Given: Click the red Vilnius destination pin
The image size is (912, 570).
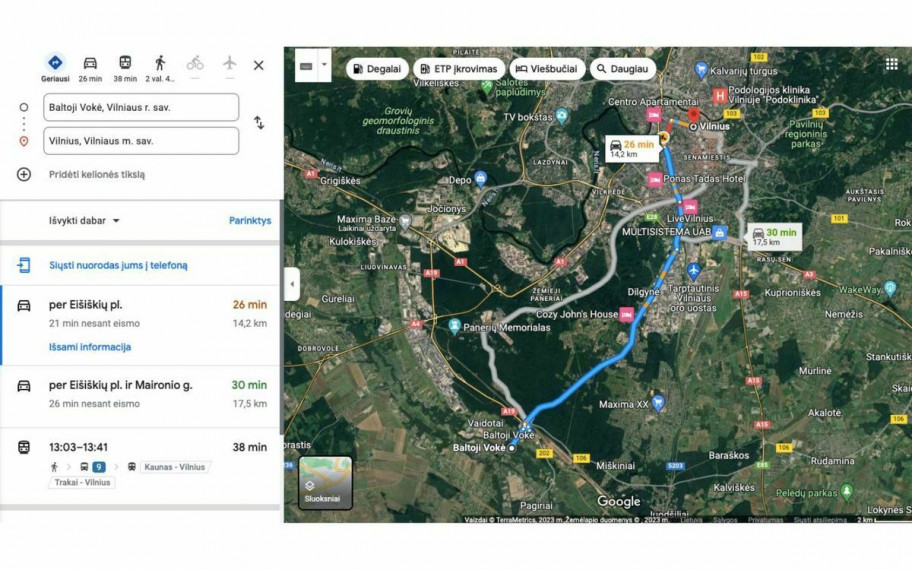Looking at the screenshot, I should pos(693,115).
